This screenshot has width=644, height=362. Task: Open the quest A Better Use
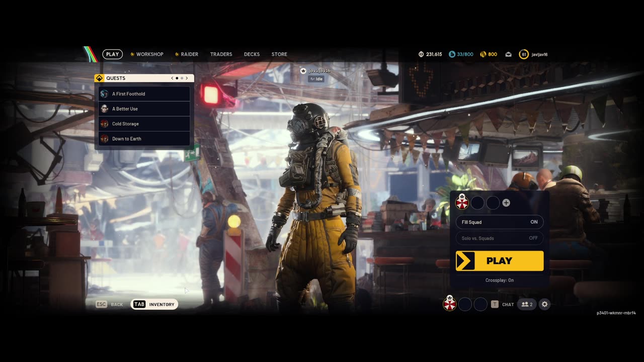(x=144, y=109)
